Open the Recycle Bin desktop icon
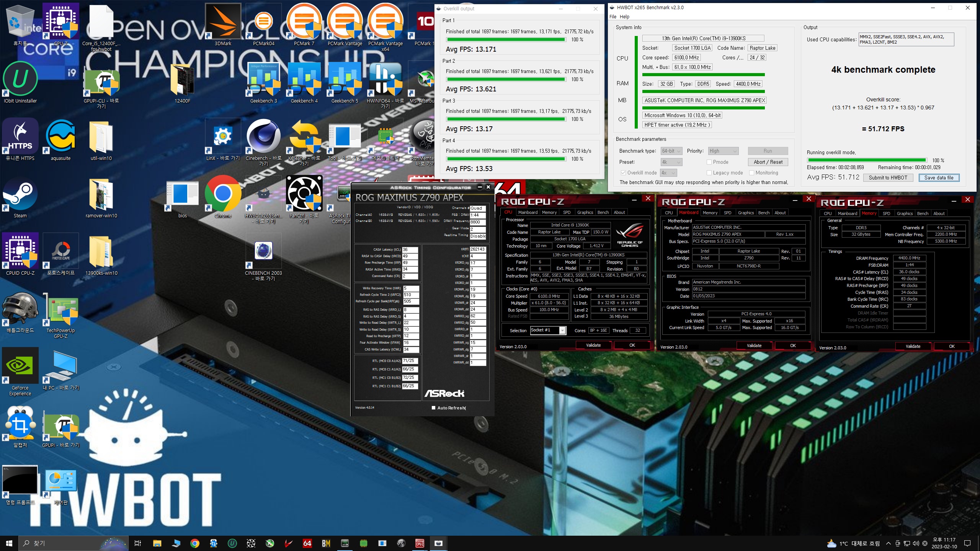Image resolution: width=980 pixels, height=551 pixels. tap(20, 25)
